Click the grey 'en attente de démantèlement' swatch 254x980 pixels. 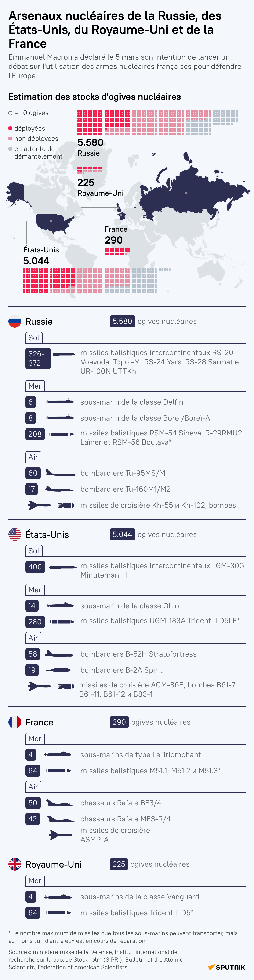pos(10,149)
